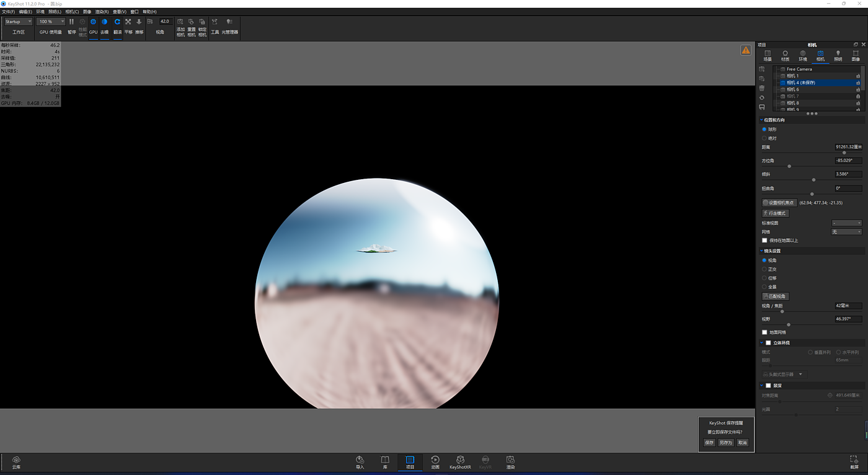The width and height of the screenshot is (868, 475).
Task: Select the 正交 orthographic lens option
Action: 764,269
